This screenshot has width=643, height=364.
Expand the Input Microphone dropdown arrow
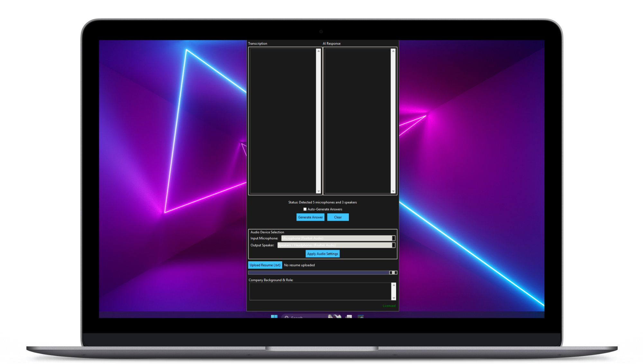(x=393, y=238)
